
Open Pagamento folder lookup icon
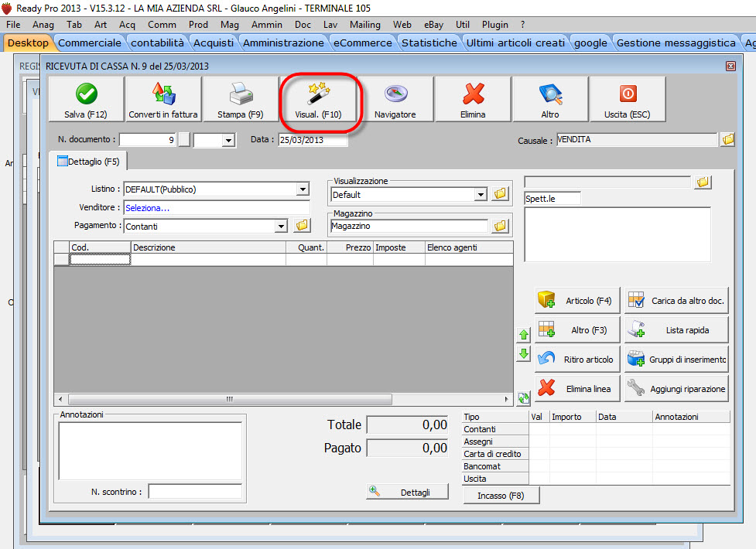(302, 225)
